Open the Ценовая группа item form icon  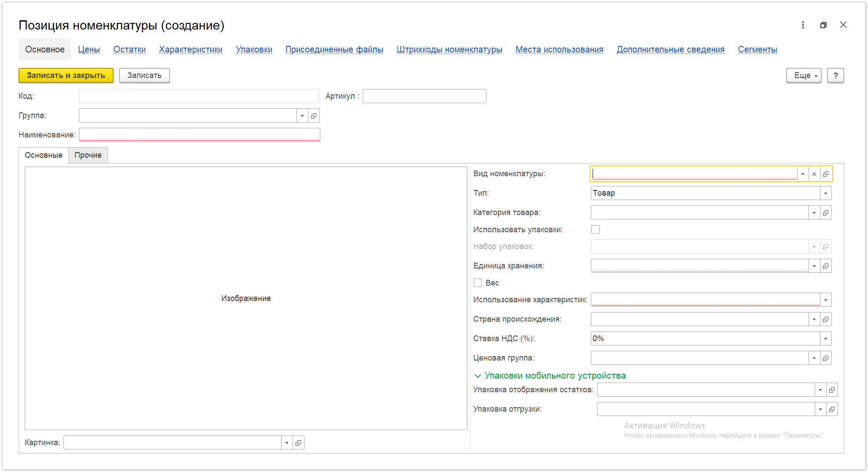tap(826, 358)
